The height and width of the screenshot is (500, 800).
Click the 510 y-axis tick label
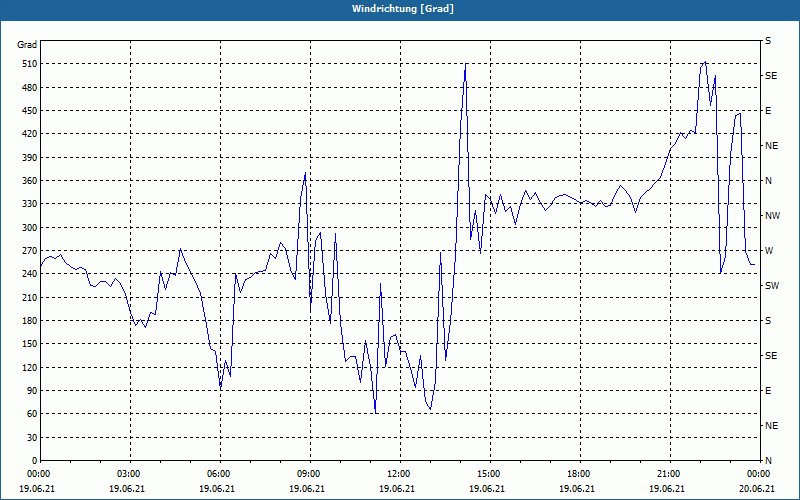[30, 64]
